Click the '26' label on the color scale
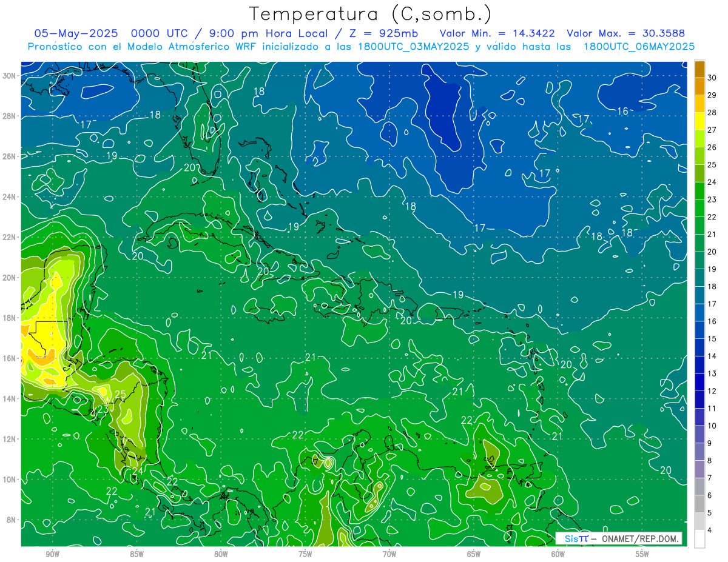The height and width of the screenshot is (562, 728). 712,147
